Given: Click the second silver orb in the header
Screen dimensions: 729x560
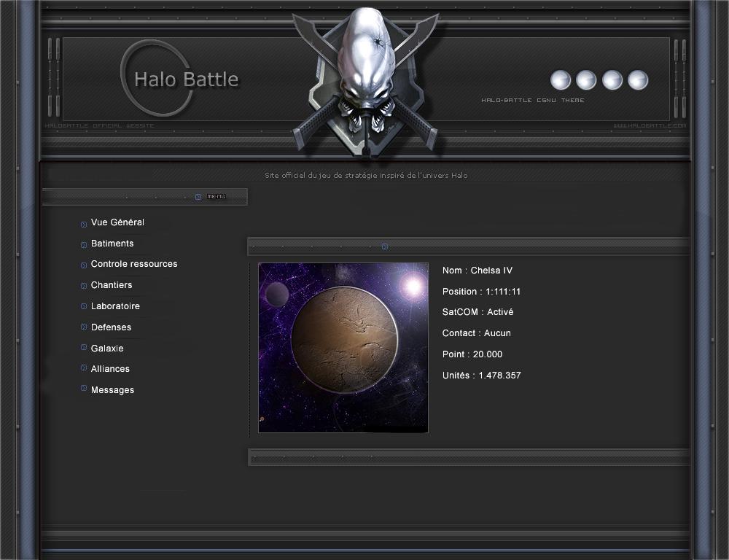Looking at the screenshot, I should point(586,80).
